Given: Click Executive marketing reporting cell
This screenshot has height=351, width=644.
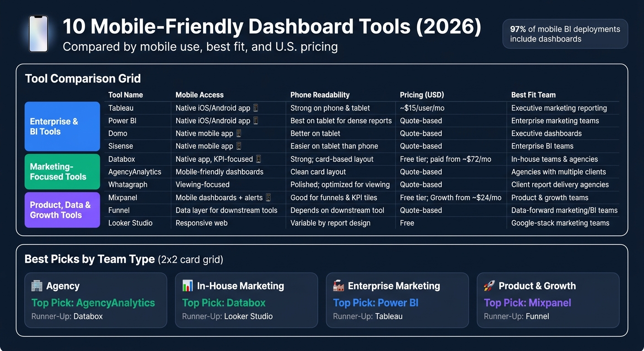Looking at the screenshot, I should (559, 108).
